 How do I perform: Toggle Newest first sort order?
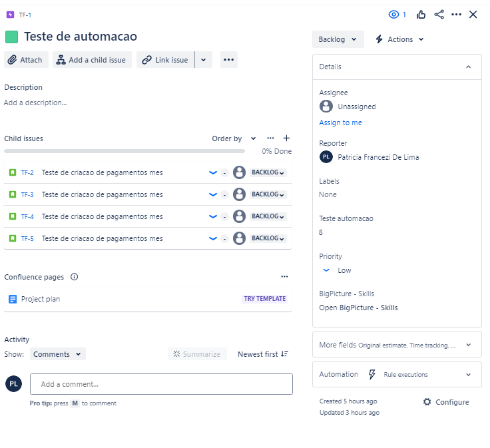coord(263,354)
